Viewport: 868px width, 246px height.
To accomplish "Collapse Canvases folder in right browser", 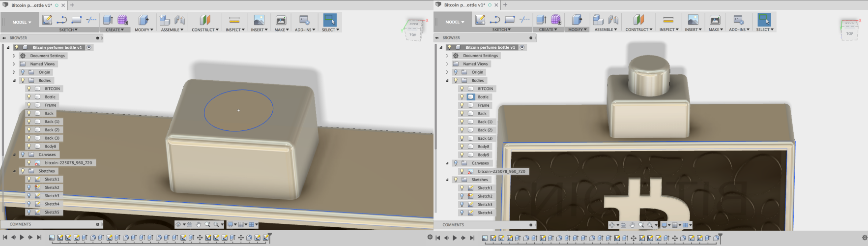I will 447,163.
